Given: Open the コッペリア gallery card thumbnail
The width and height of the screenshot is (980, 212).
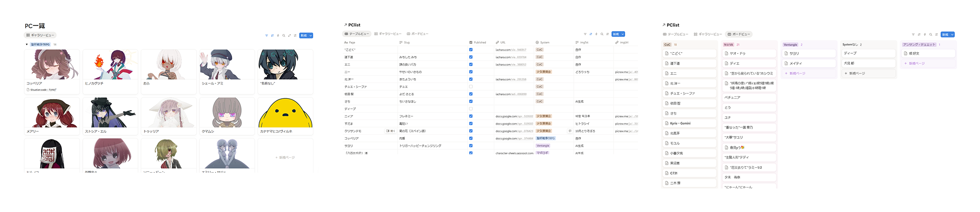Looking at the screenshot, I should [52, 65].
